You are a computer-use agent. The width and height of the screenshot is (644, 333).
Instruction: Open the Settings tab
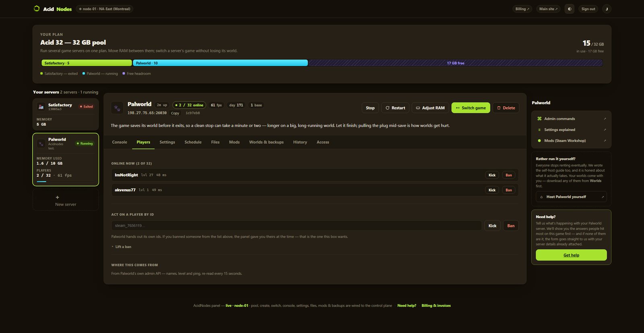[x=167, y=142]
